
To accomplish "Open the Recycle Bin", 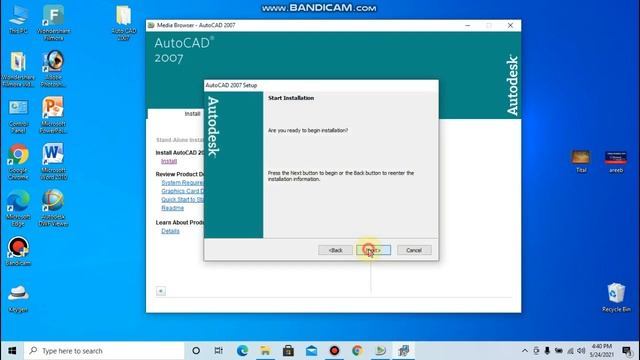I will [x=616, y=297].
